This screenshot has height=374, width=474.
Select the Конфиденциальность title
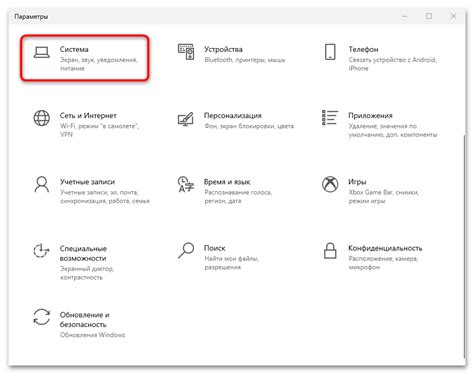[385, 248]
